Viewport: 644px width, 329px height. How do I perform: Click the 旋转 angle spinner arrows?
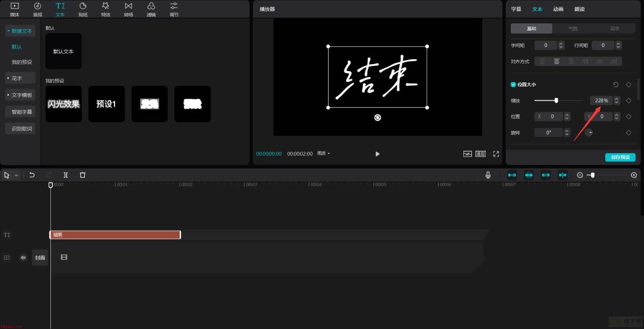pos(567,132)
